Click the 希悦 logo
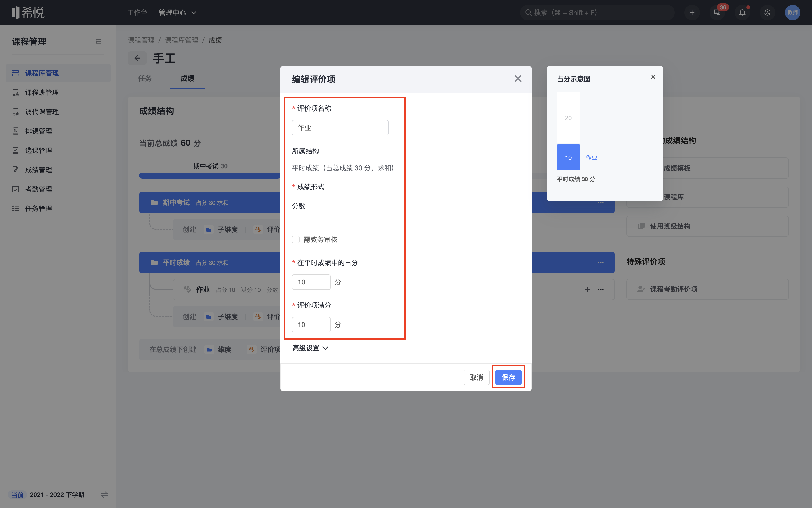 28,12
